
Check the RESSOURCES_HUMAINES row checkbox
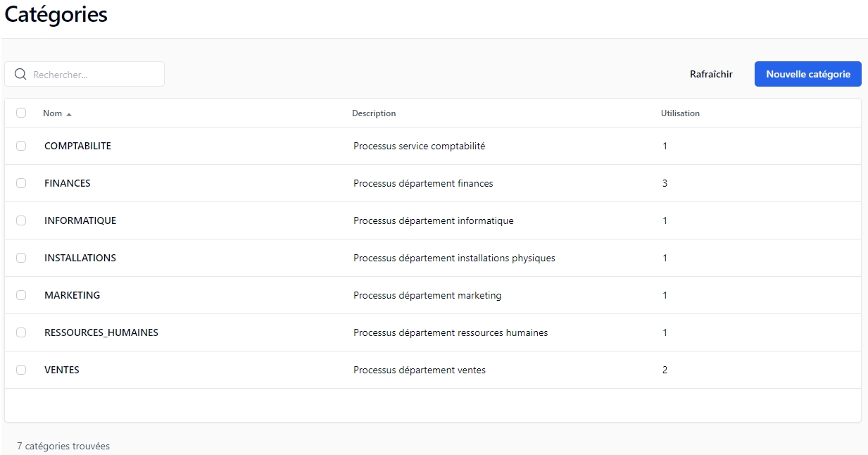(21, 332)
